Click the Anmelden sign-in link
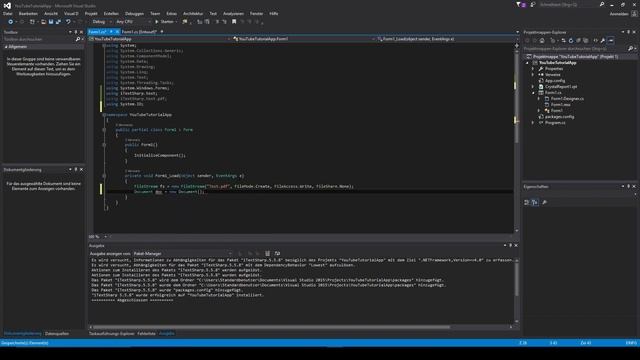Image resolution: width=640 pixels, height=360 pixels. pos(619,14)
